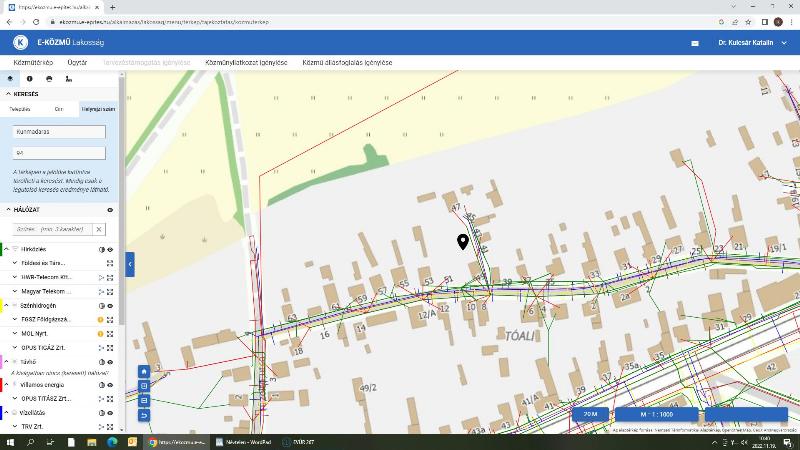Zoom to extent of FGSZ Földgázszállító row
This screenshot has height=450, width=800.
pyautogui.click(x=110, y=320)
